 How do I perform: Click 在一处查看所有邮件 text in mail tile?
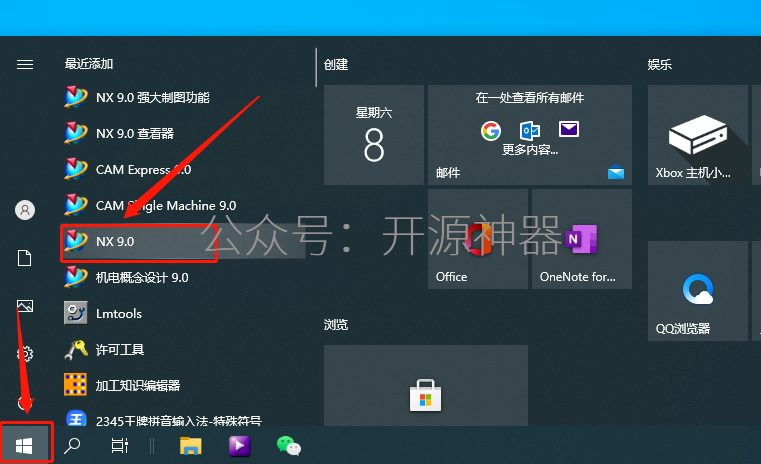click(530, 98)
